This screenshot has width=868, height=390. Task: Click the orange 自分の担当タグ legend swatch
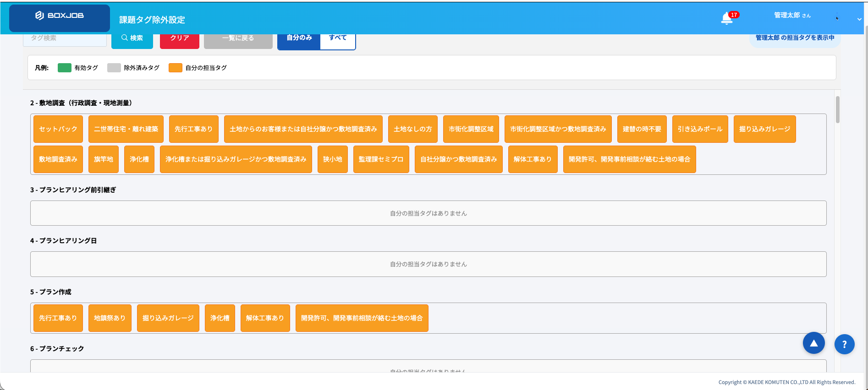click(176, 68)
